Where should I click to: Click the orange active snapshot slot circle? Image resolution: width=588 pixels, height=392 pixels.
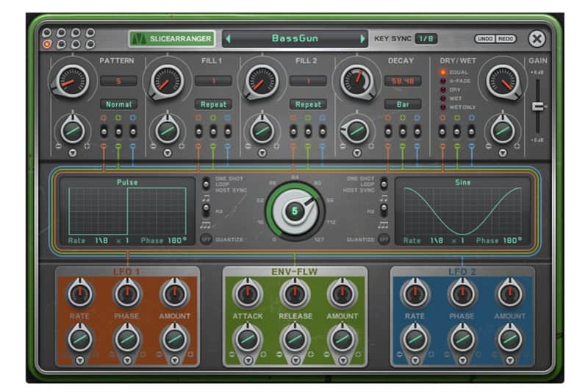47,44
